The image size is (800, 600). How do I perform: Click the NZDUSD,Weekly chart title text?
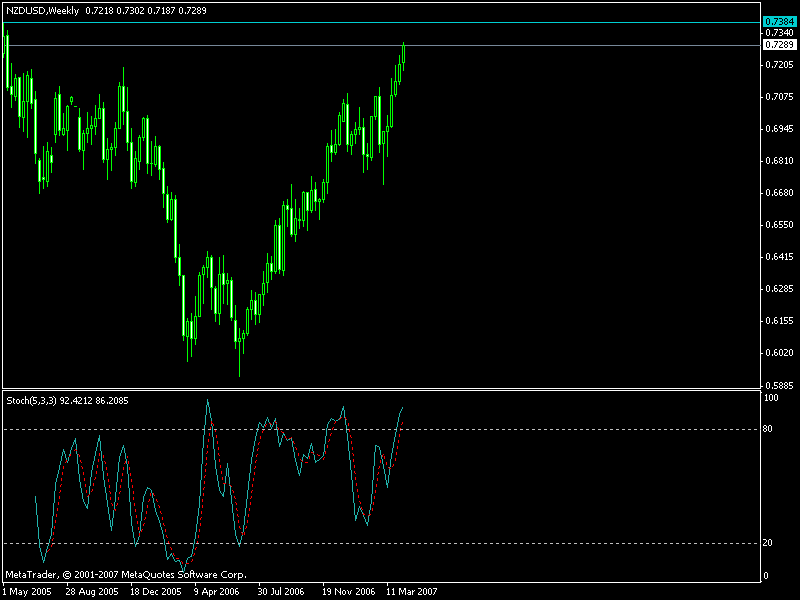[x=43, y=11]
